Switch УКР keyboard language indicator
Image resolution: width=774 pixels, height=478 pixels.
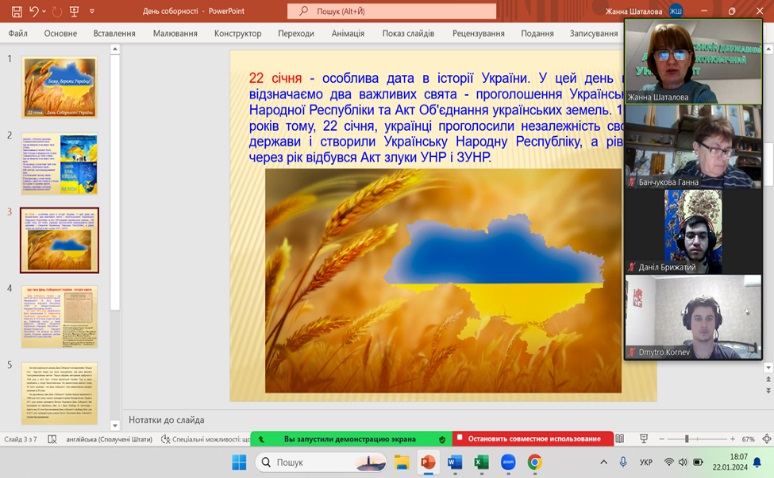coord(646,462)
